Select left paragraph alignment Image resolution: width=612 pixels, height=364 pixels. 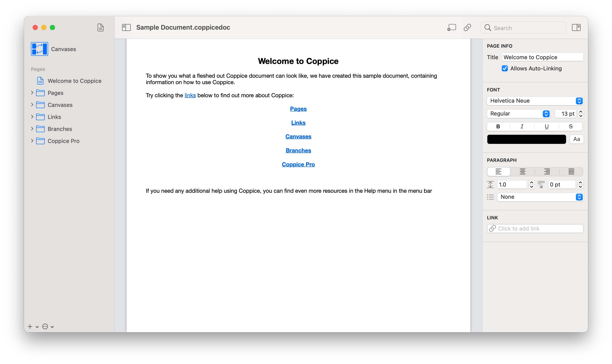click(498, 172)
